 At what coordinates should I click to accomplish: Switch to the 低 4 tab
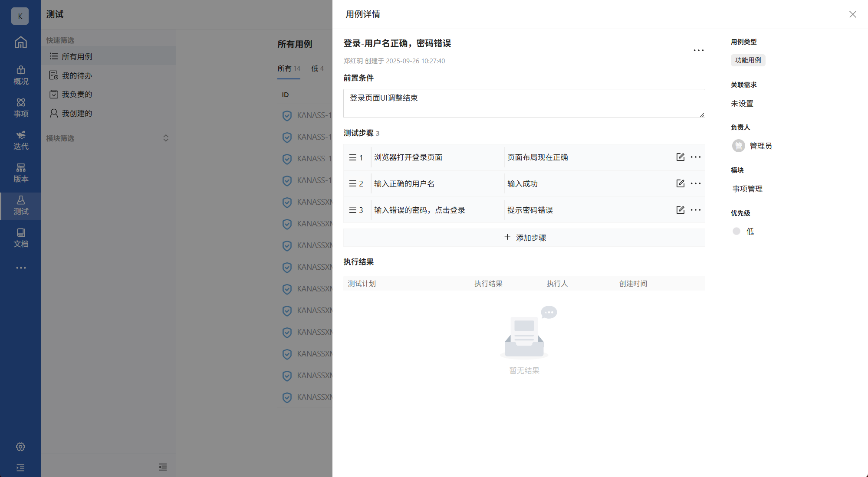click(317, 69)
